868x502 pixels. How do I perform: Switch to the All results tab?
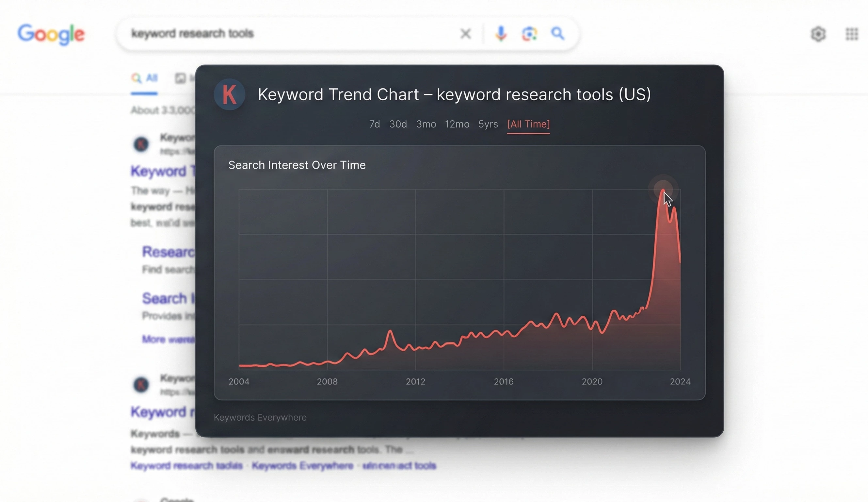144,79
